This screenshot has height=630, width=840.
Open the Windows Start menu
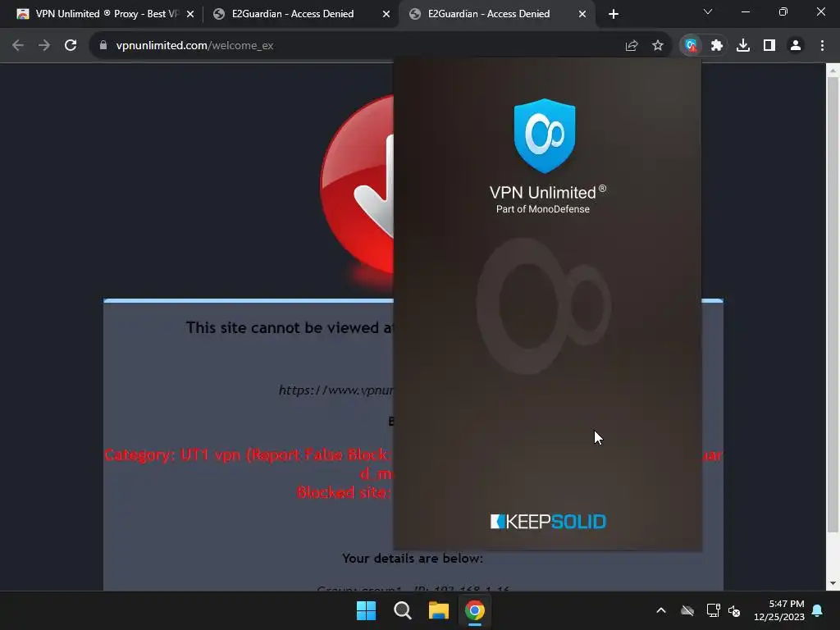[367, 610]
